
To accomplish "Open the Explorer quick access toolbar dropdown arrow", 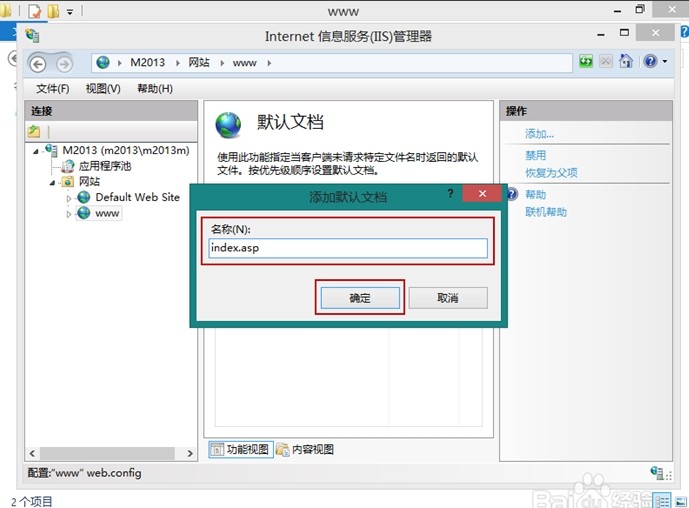I will (x=70, y=12).
